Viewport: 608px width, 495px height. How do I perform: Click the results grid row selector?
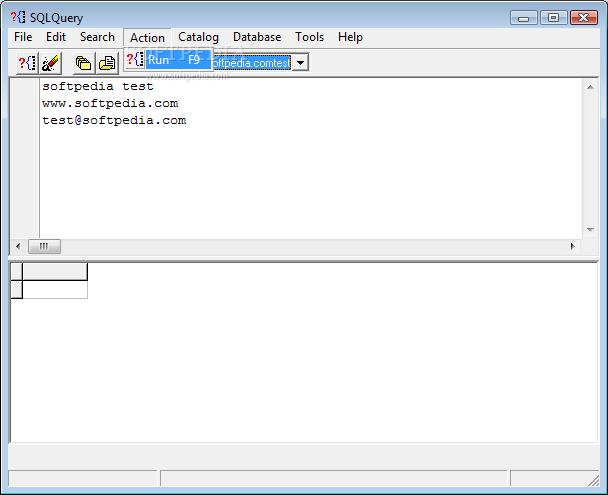tap(16, 290)
